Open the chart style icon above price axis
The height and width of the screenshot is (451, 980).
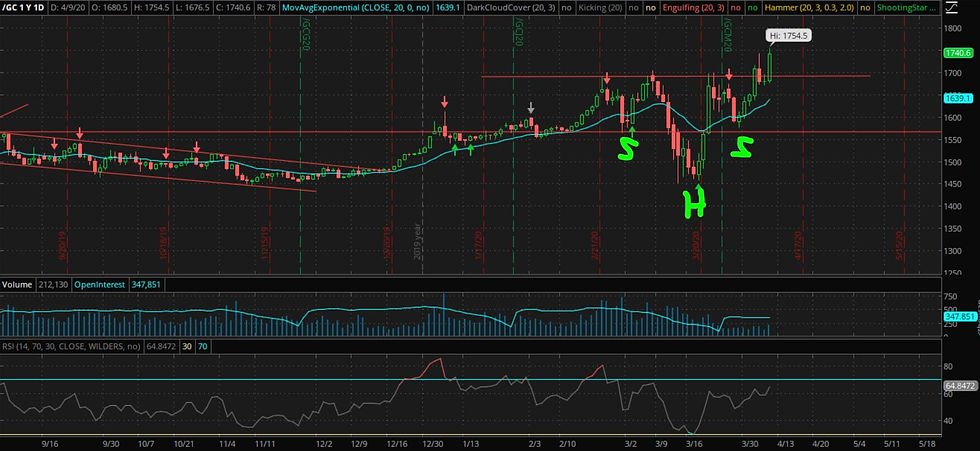click(950, 8)
